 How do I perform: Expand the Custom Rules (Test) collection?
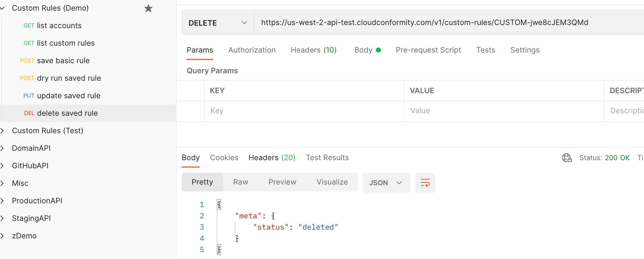pyautogui.click(x=3, y=131)
